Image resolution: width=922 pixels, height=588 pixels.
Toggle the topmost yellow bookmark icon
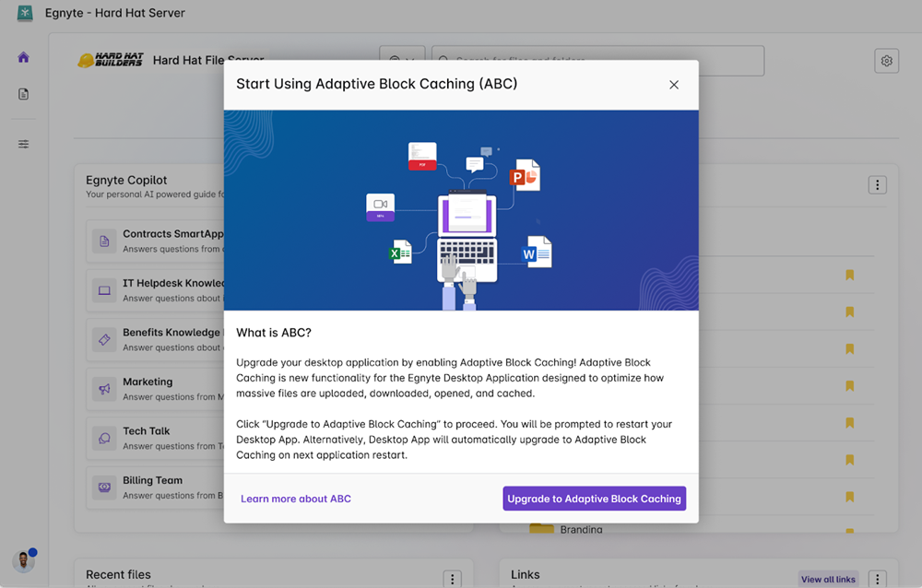tap(850, 275)
